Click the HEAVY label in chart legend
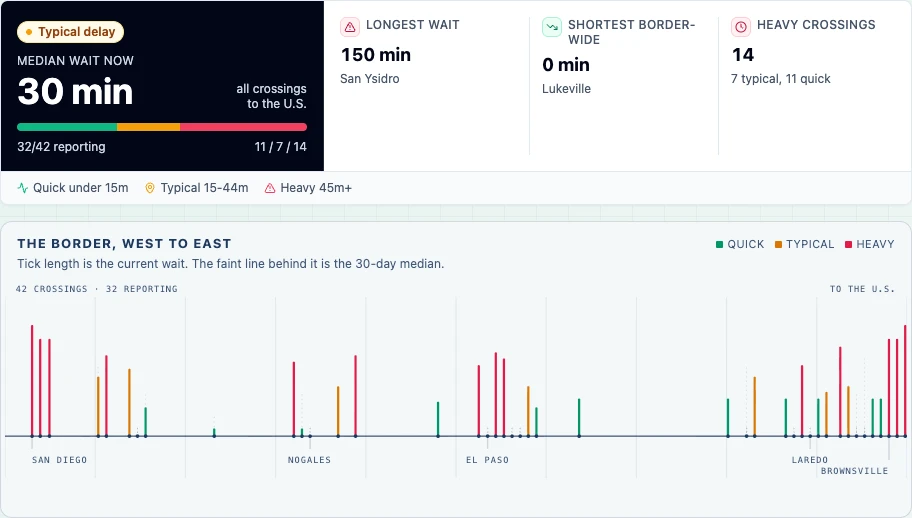 pyautogui.click(x=875, y=244)
